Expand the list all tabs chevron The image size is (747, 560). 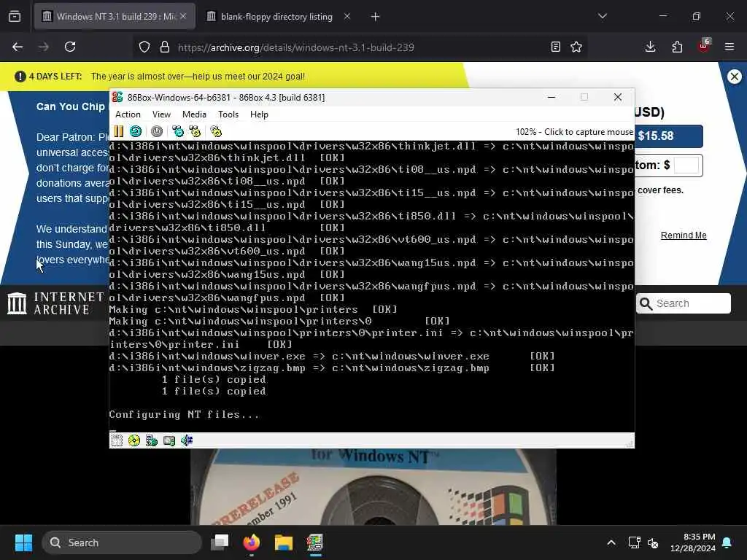click(x=603, y=17)
